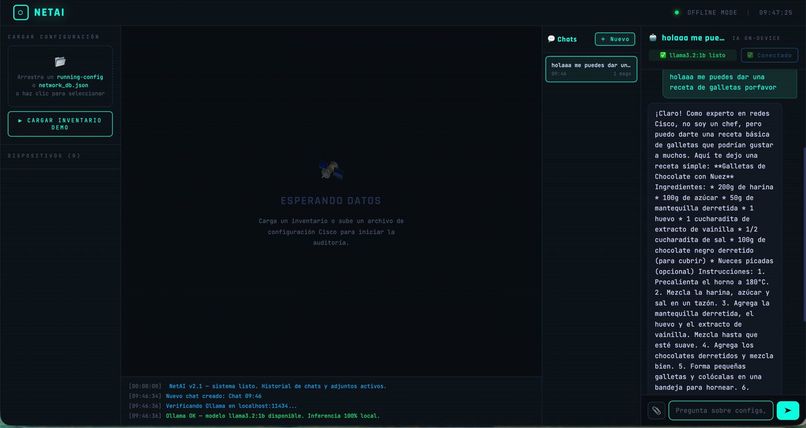Open the chat 'holaaa me puedes dar un...'
The height and width of the screenshot is (428, 806).
591,69
